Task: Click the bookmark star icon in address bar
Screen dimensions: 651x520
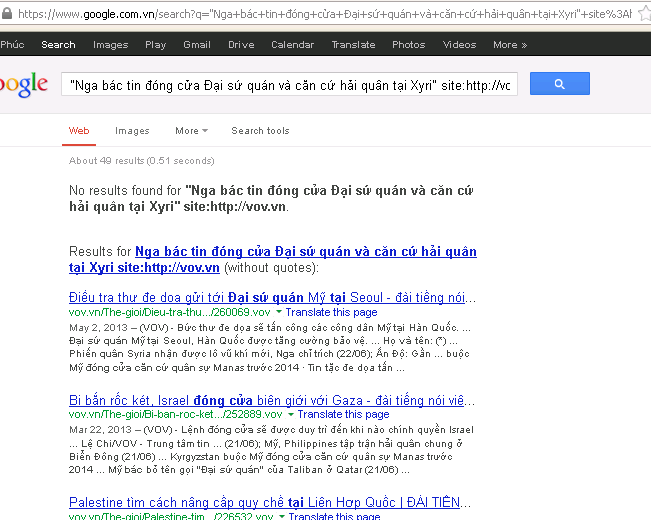Action: click(645, 14)
